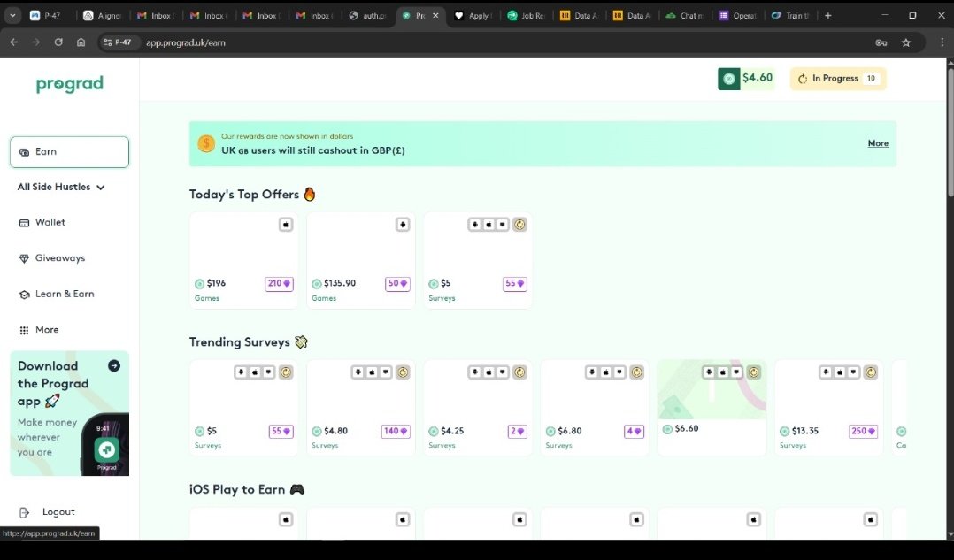
Task: Click the 210 gems badge on $196 offer
Action: [x=280, y=283]
